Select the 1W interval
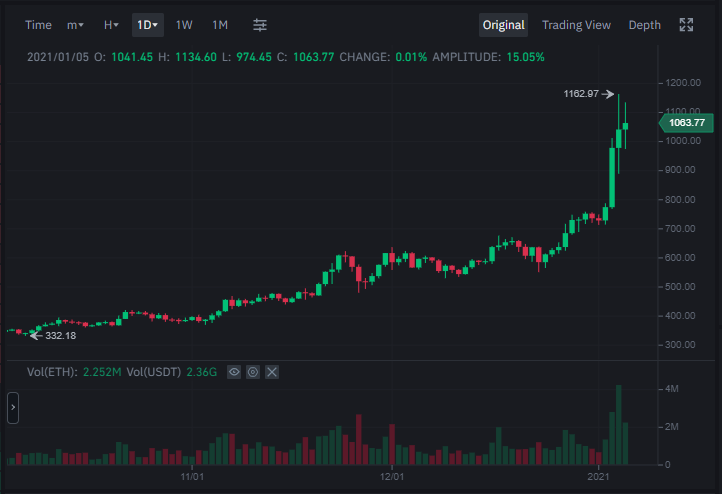Image resolution: width=722 pixels, height=494 pixels. 184,25
